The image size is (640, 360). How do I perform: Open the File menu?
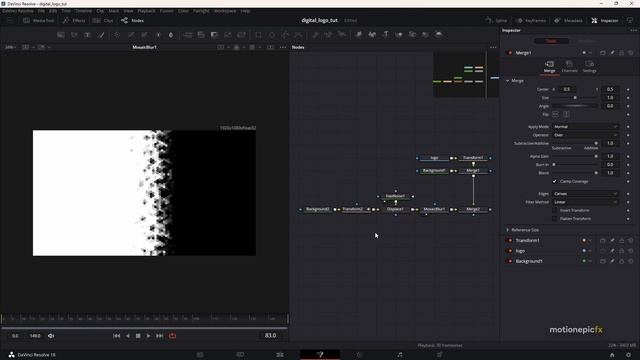pos(41,11)
